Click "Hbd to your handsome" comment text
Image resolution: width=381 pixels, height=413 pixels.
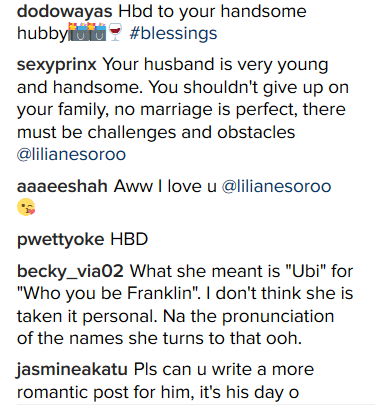(x=212, y=12)
